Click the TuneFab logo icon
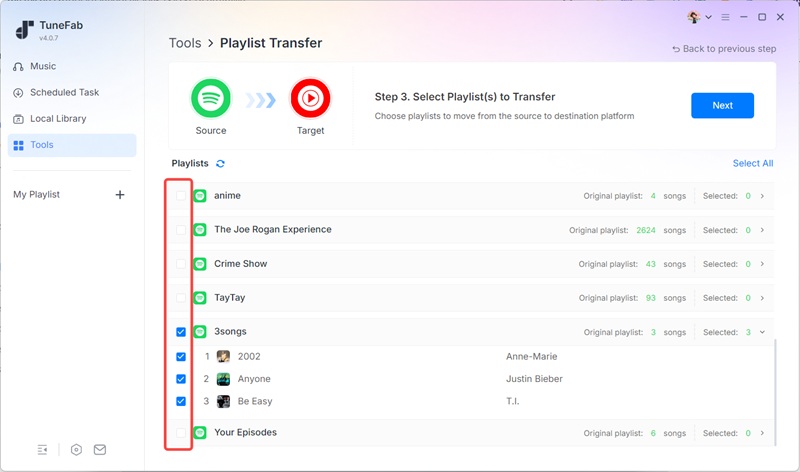 click(x=24, y=30)
